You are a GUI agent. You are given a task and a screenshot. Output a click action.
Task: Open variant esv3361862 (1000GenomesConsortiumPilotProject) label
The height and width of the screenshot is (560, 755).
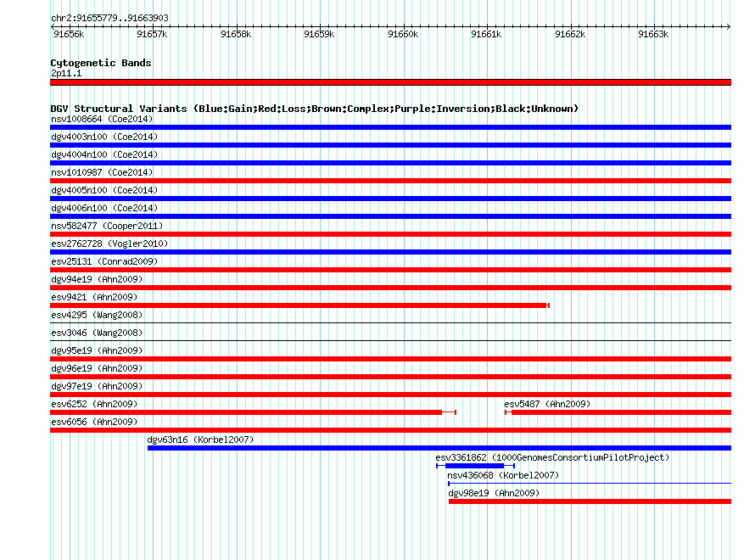coord(553,457)
